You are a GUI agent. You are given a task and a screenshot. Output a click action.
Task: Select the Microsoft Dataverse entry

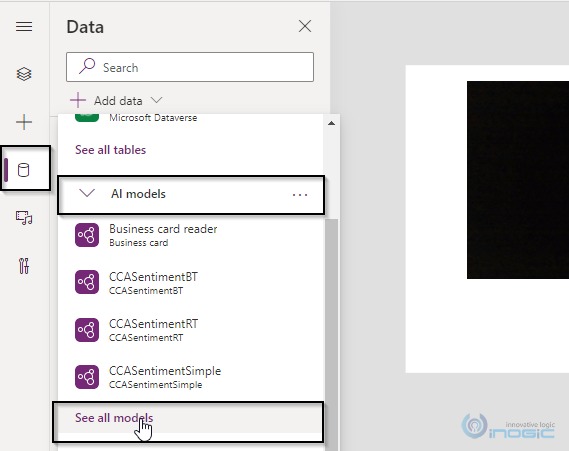(191, 118)
